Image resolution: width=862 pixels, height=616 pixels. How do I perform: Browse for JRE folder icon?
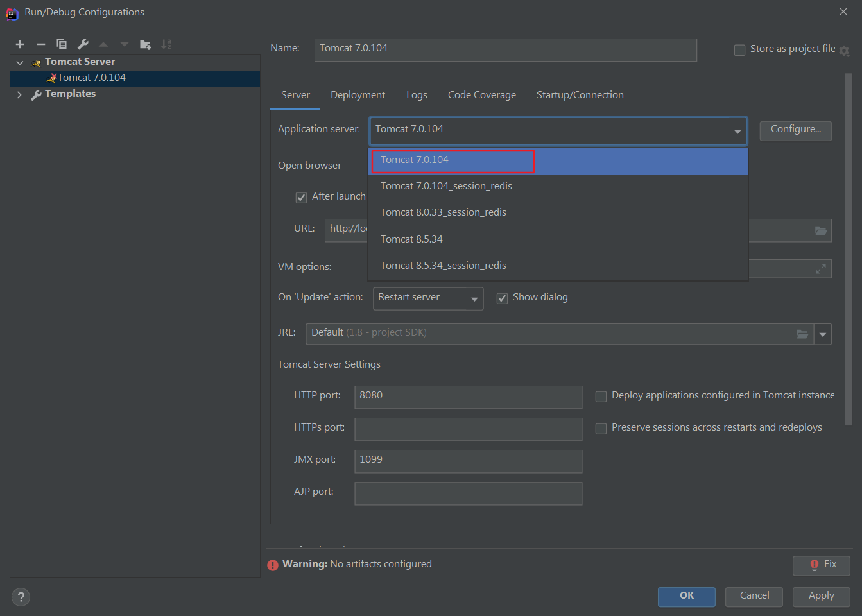click(802, 334)
